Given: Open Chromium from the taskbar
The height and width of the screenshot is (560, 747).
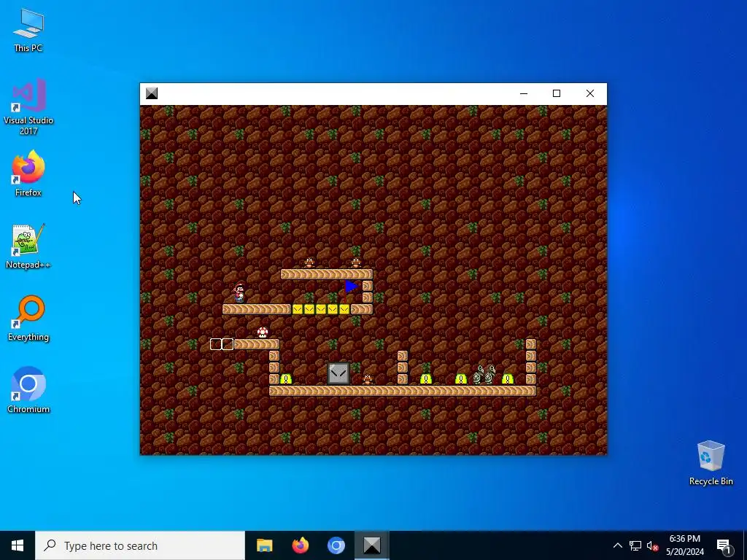Looking at the screenshot, I should pyautogui.click(x=336, y=545).
